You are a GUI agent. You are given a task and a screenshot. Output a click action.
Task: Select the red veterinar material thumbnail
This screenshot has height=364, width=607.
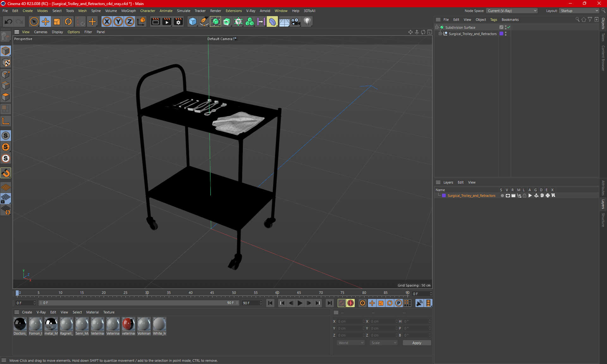(x=128, y=324)
